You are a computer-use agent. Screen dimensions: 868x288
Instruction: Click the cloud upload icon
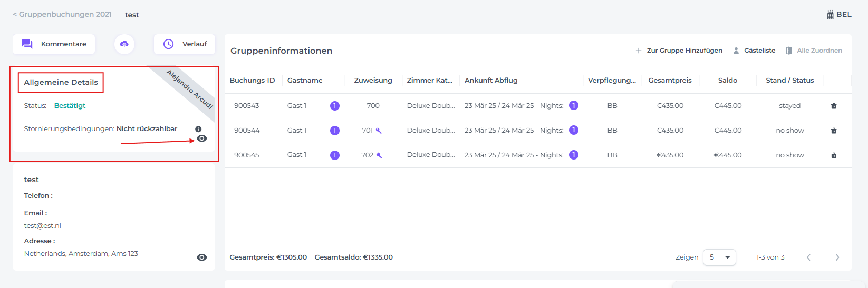click(x=124, y=44)
